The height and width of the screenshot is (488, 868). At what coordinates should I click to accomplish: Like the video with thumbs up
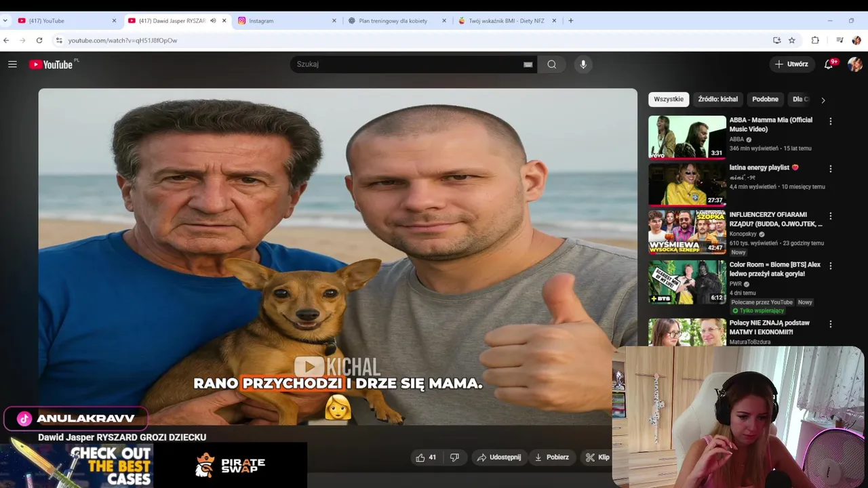[426, 457]
